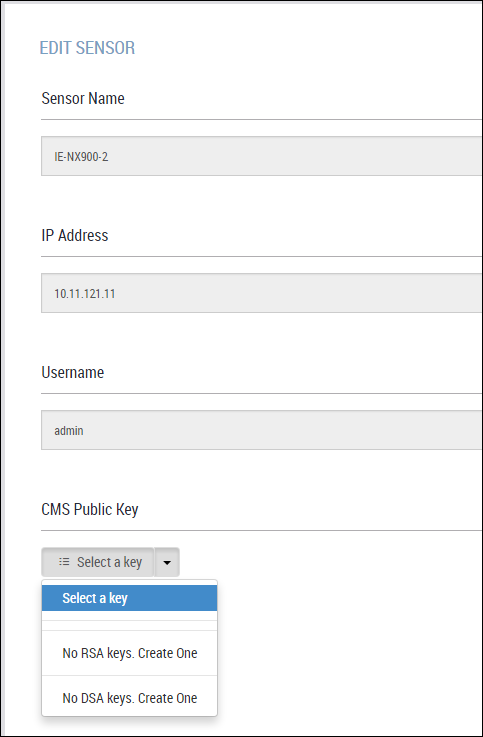The width and height of the screenshot is (483, 737).
Task: Click the list icon on Select a key button
Action: (64, 562)
